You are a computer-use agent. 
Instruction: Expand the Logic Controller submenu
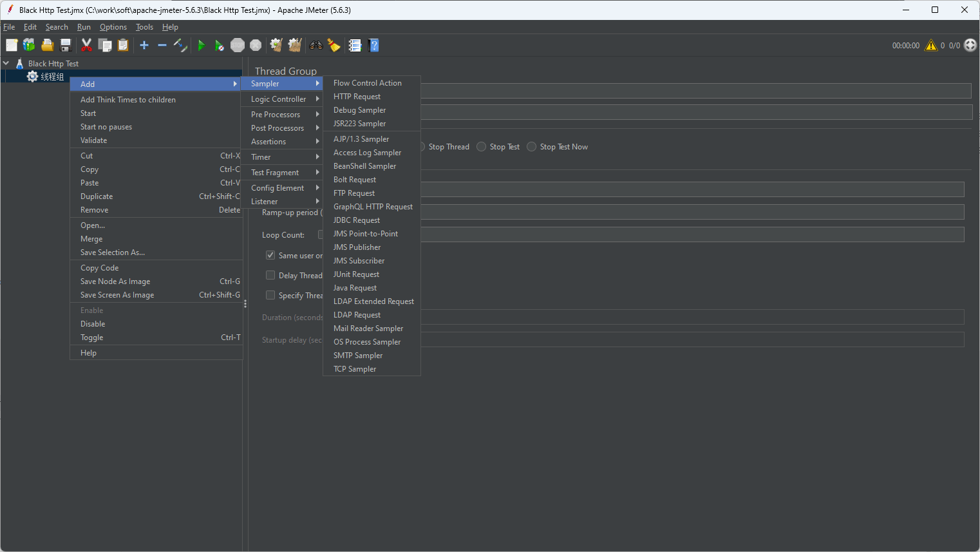tap(282, 99)
